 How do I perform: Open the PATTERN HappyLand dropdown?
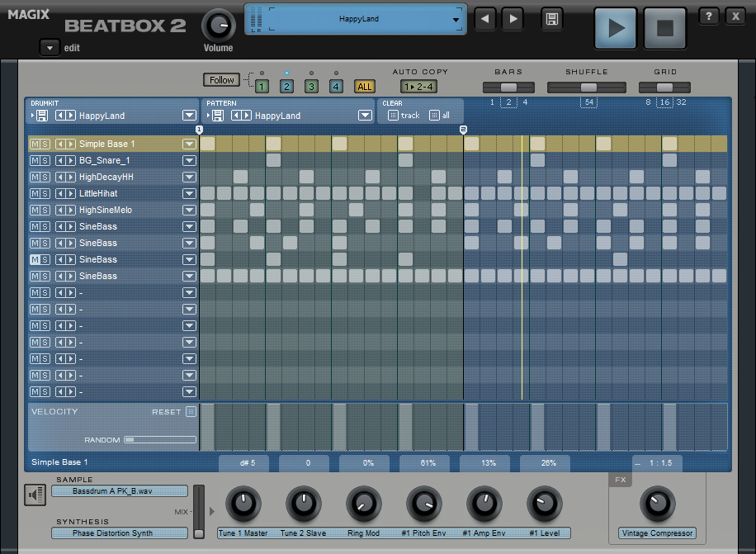365,116
